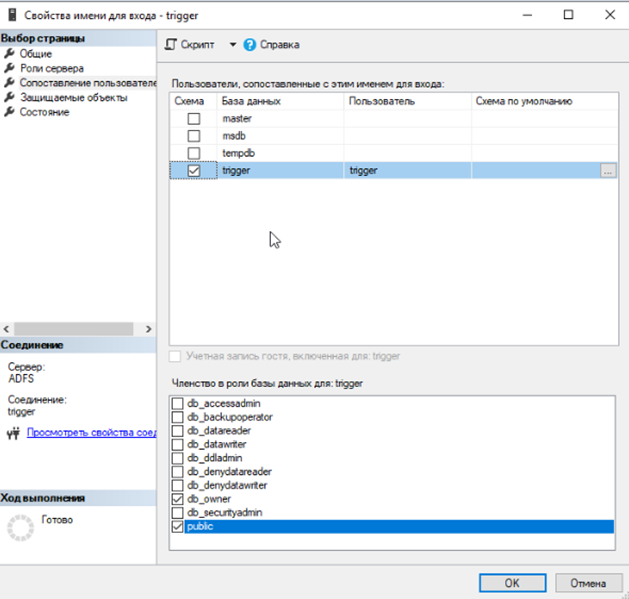Open Просмотреть свойства соединения link

click(91, 434)
